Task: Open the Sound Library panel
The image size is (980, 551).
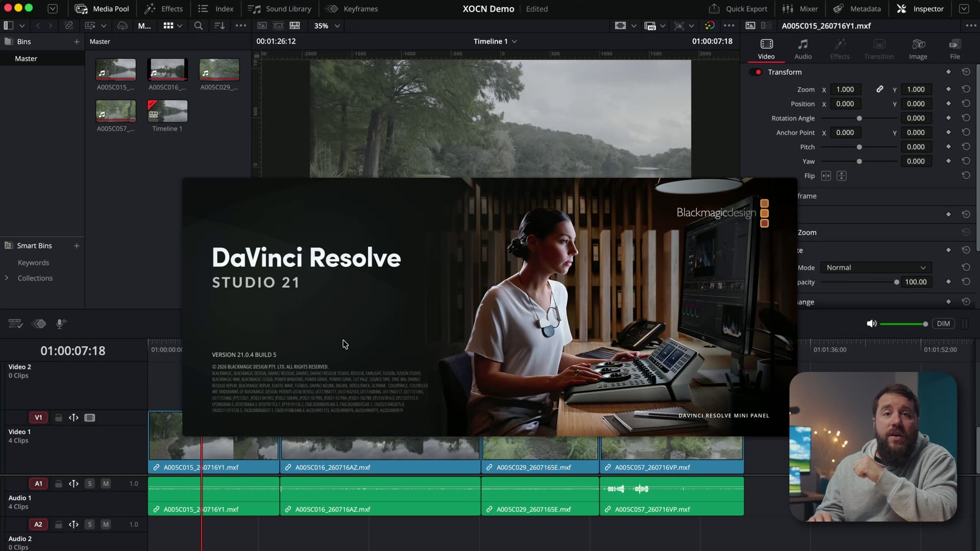Action: (279, 9)
